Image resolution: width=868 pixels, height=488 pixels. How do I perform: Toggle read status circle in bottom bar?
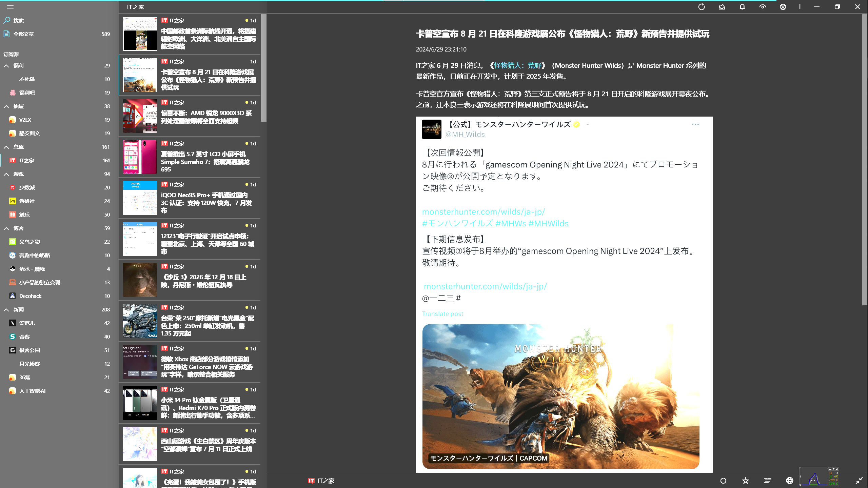(723, 481)
